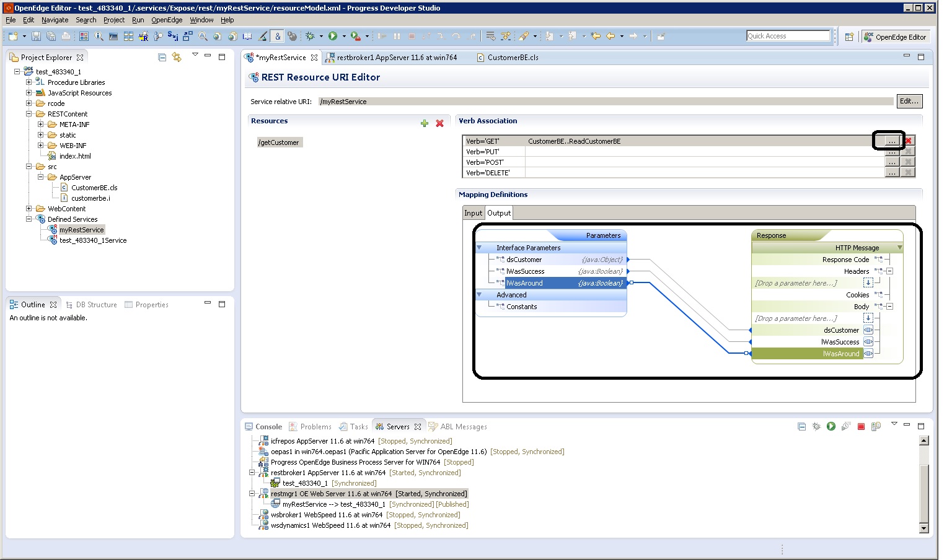Click the dsCustomer response mapping icon
The height and width of the screenshot is (560, 952).
868,330
